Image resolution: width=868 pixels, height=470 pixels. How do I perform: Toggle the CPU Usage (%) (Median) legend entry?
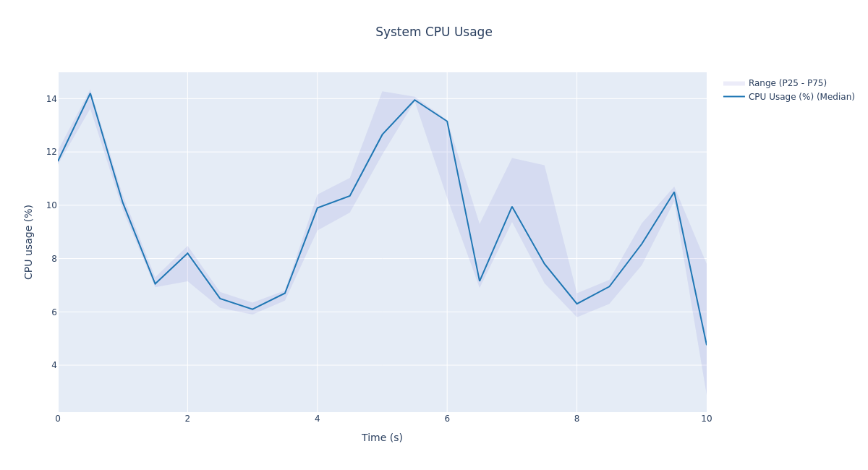click(x=801, y=97)
